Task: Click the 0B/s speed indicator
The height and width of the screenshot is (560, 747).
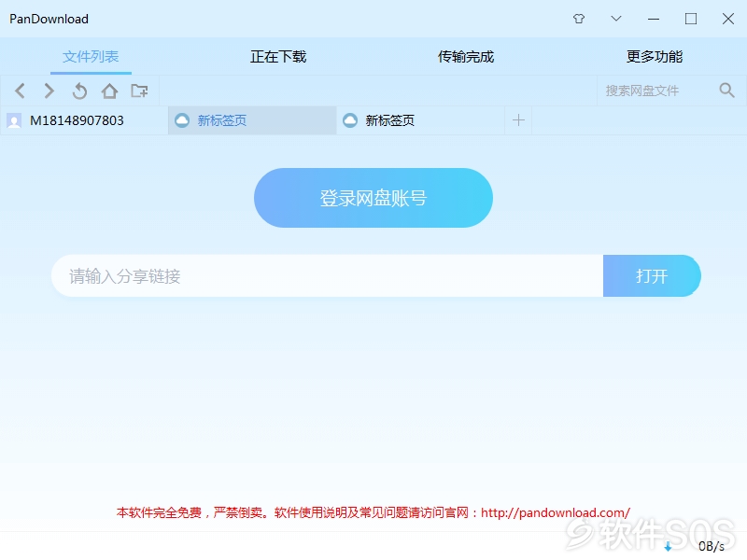Action: (712, 546)
